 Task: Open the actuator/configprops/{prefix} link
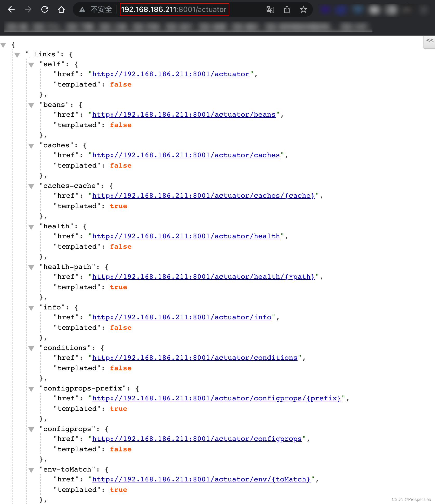(216, 398)
